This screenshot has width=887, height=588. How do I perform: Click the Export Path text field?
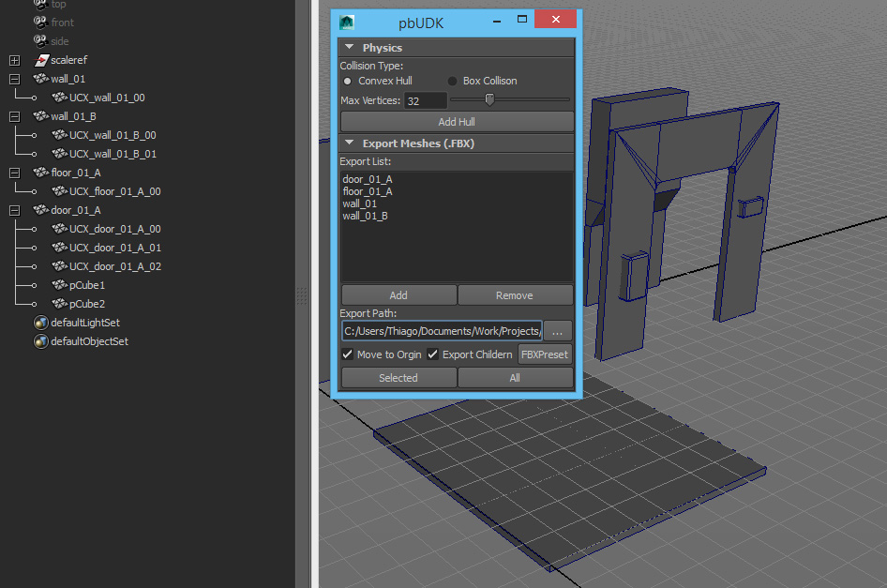(442, 331)
